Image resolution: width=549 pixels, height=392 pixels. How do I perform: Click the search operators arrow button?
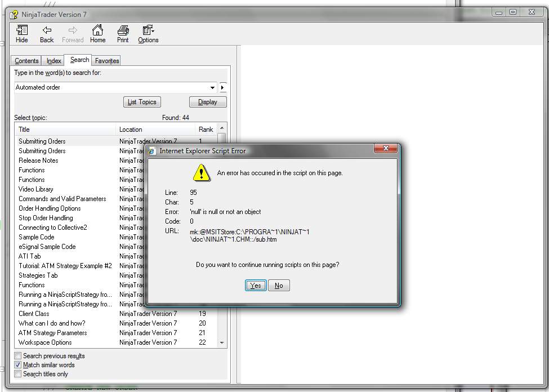pos(222,87)
